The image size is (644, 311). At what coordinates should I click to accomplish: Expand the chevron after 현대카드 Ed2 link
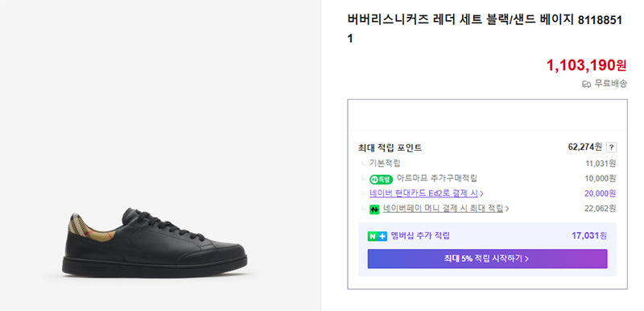click(x=481, y=193)
